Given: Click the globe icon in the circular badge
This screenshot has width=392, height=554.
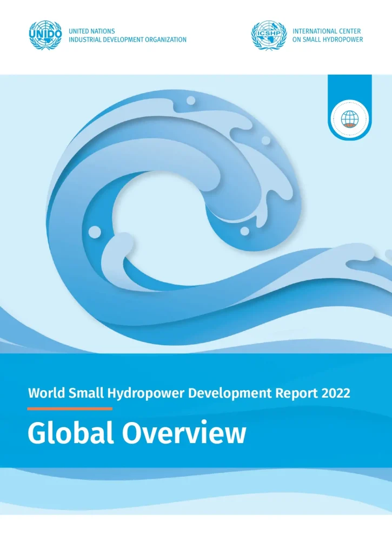Looking at the screenshot, I should point(350,118).
